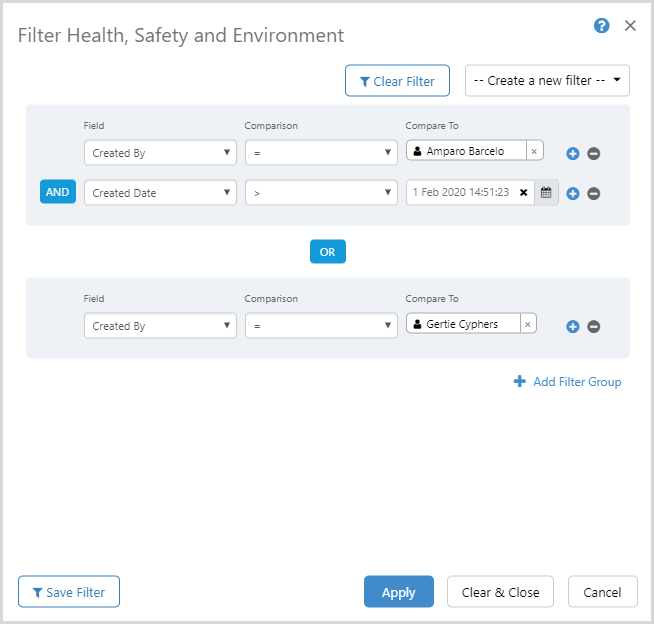The width and height of the screenshot is (654, 624).
Task: Remove Gertie Cyphers from Compare To
Action: [529, 324]
